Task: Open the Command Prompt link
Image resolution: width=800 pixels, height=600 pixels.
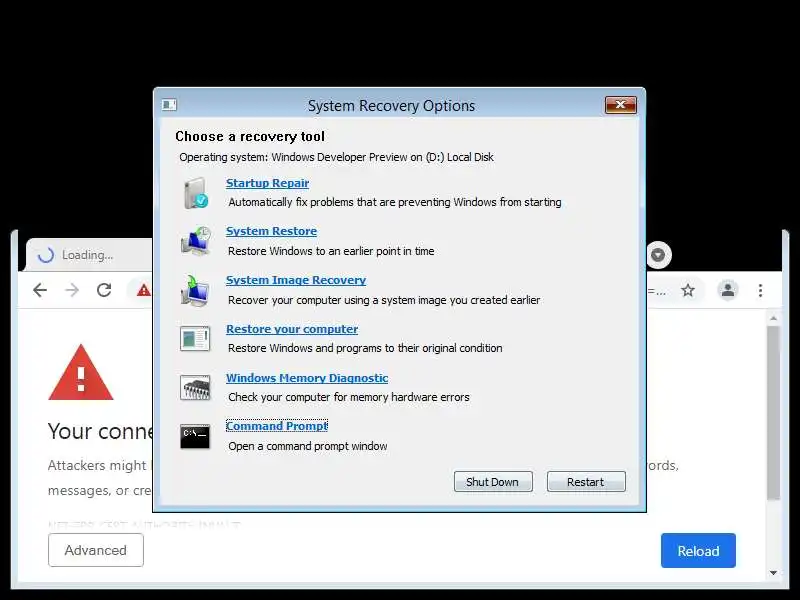Action: 277,426
